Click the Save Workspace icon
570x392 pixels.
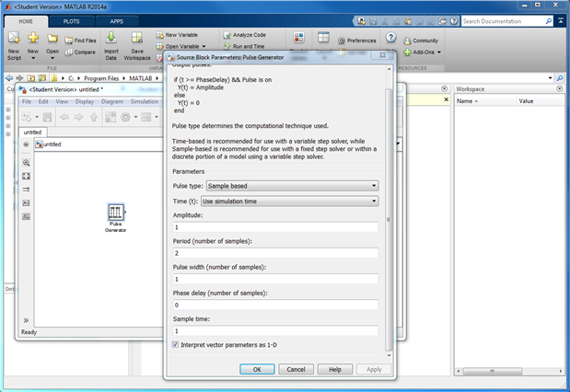pyautogui.click(x=137, y=38)
